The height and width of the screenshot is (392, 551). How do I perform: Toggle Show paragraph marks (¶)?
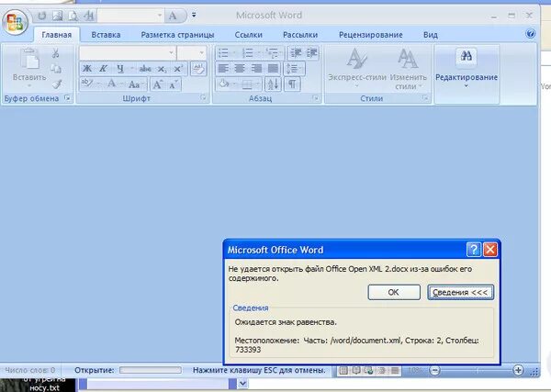pos(292,84)
